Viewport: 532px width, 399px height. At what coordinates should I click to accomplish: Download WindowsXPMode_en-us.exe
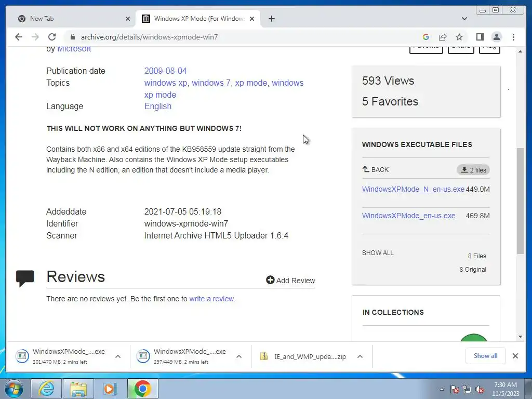pos(408,216)
